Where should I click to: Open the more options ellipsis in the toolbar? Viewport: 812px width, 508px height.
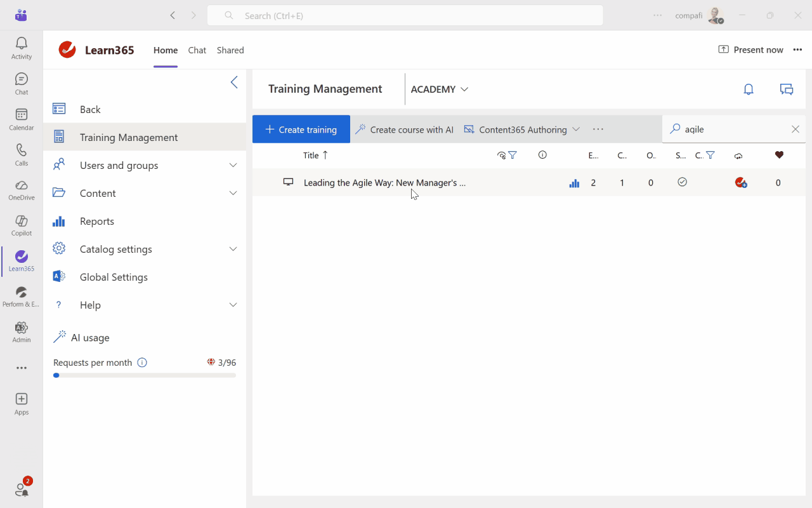coord(598,129)
